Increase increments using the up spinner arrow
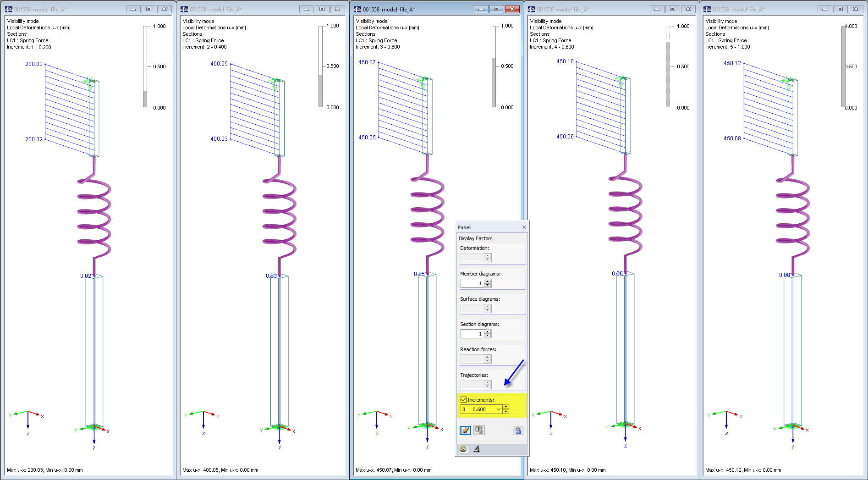This screenshot has height=480, width=868. point(506,407)
